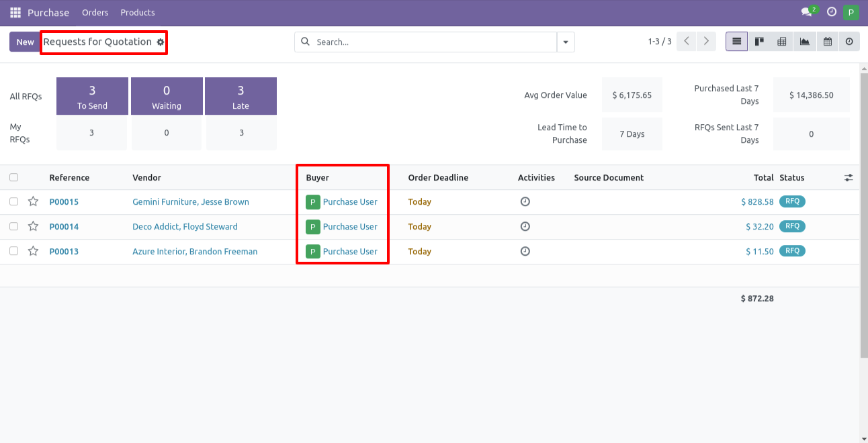Click the search magnifier icon
Screen dimensions: 868x443
click(305, 42)
